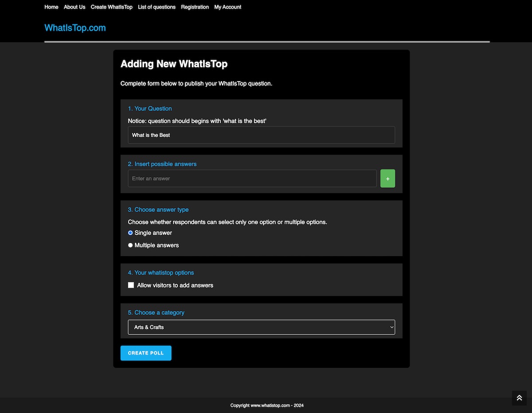Click the green plus add-answer button
Image resolution: width=532 pixels, height=413 pixels.
387,179
